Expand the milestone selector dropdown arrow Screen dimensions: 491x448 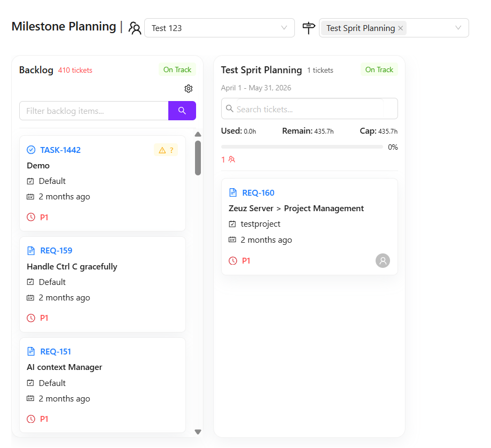(458, 28)
